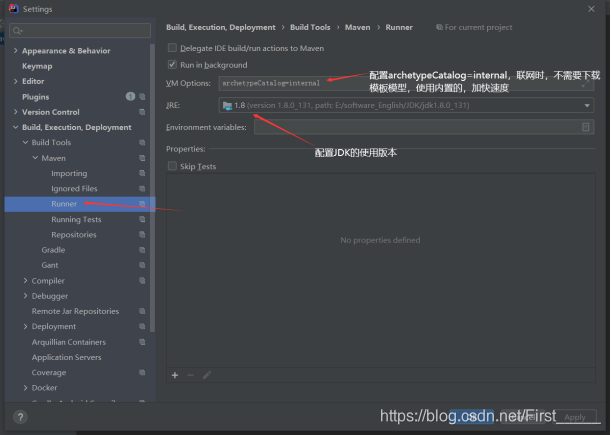Expand Appearance & Behavior section

[16, 50]
